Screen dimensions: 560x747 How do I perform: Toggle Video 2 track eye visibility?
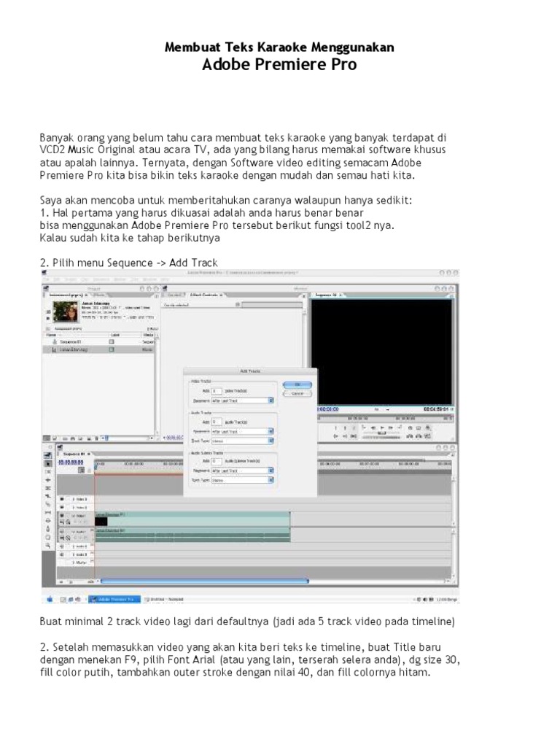(62, 508)
